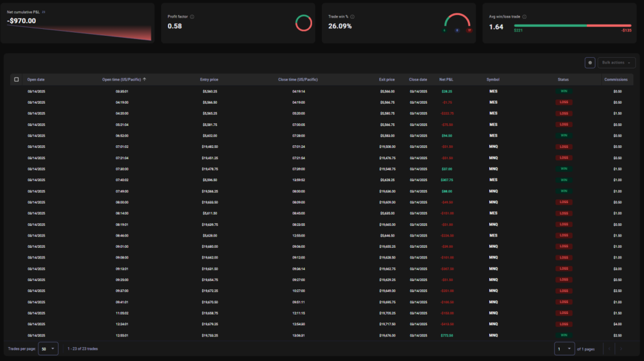The height and width of the screenshot is (361, 644).
Task: Click MNQ symbol in the 09:13:01 row
Action: pyautogui.click(x=493, y=269)
